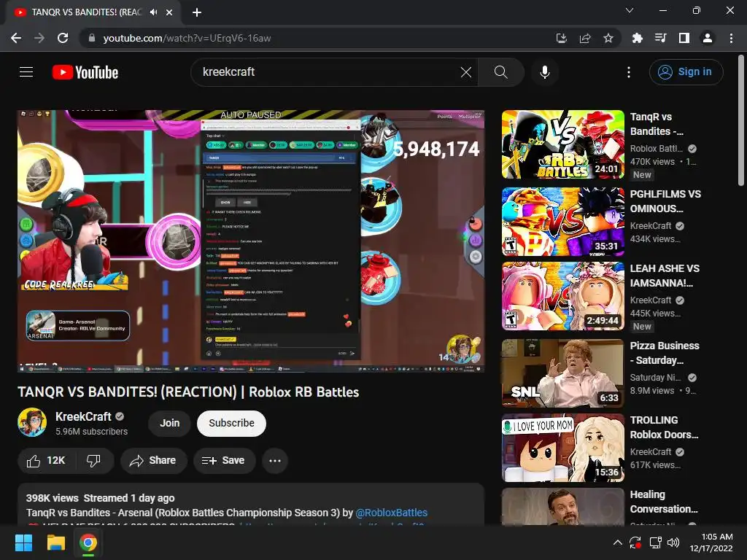Click the address bar URL
Image resolution: width=747 pixels, height=560 pixels.
tap(187, 38)
